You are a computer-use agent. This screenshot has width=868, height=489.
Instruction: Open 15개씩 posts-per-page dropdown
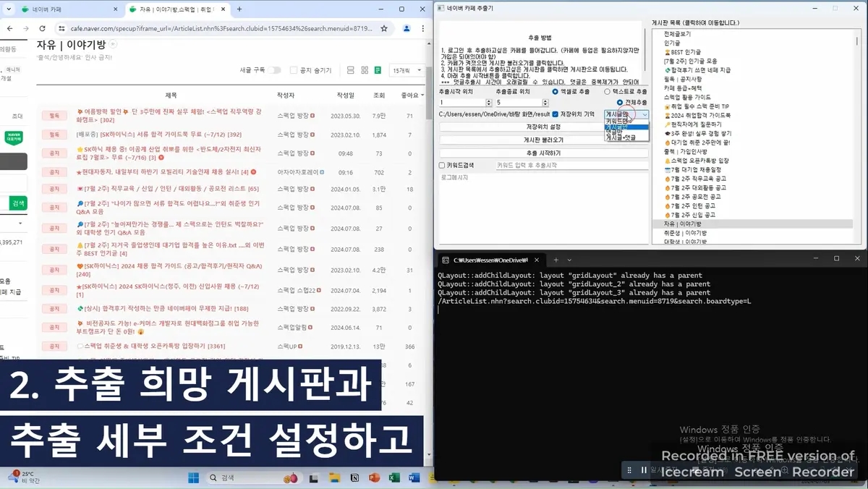(x=407, y=70)
